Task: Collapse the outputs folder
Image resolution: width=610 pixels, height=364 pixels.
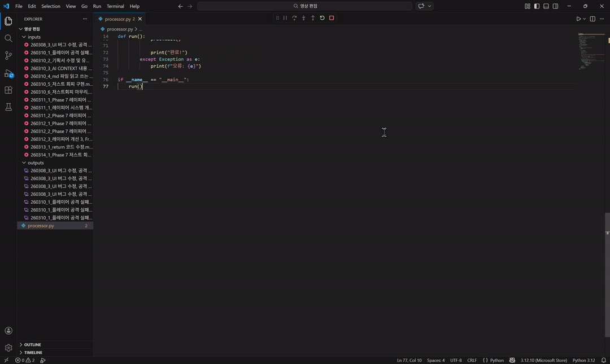Action: [55, 163]
